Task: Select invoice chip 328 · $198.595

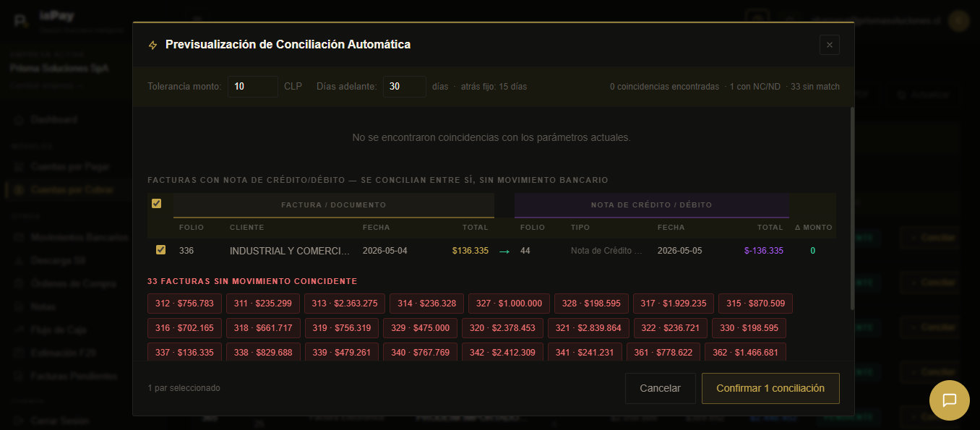Action: click(591, 304)
